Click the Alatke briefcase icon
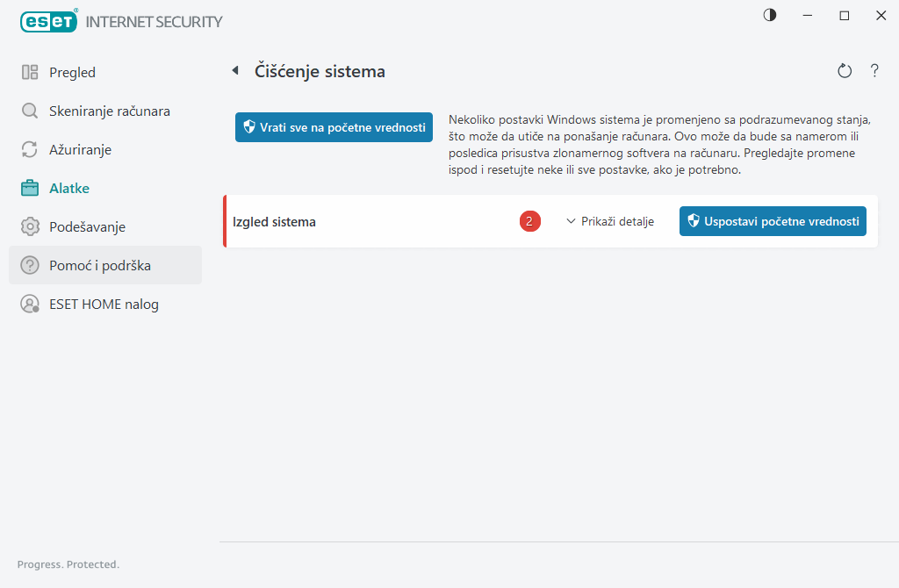Screen dimensions: 899x588 pyautogui.click(x=30, y=189)
